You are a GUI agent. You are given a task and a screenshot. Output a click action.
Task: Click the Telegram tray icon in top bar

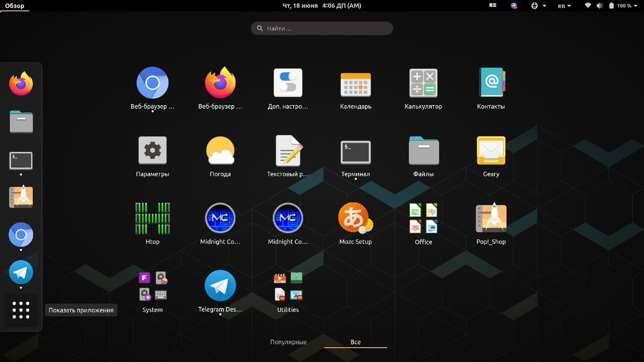pos(514,5)
